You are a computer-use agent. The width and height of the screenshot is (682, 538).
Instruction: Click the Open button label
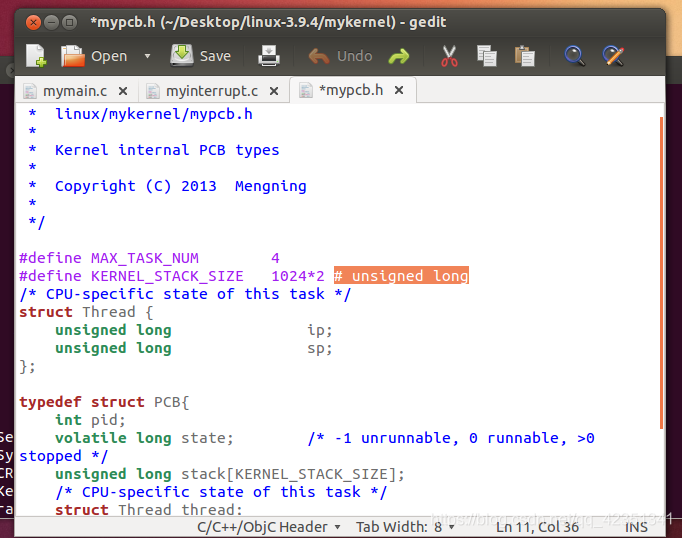pyautogui.click(x=109, y=56)
